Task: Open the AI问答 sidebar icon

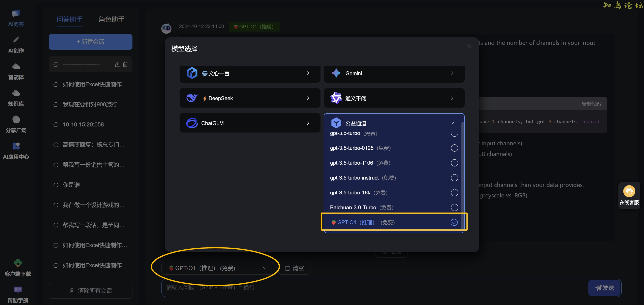Action: pos(16,13)
